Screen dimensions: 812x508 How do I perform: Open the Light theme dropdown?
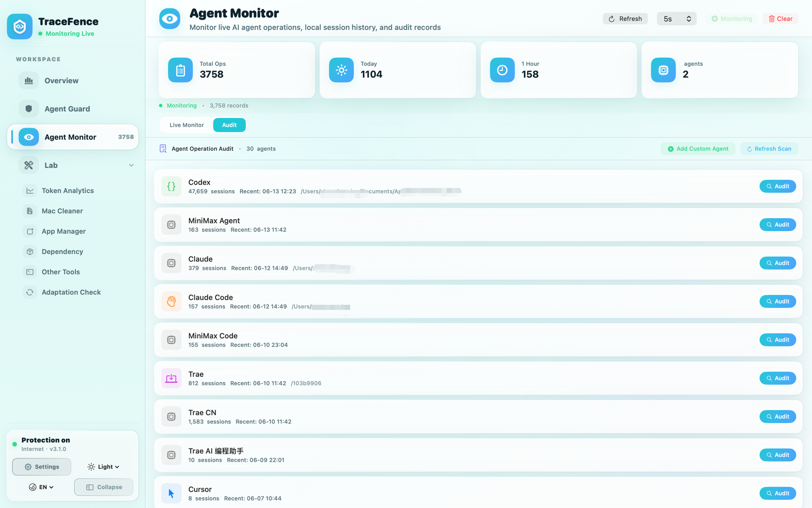coord(104,467)
